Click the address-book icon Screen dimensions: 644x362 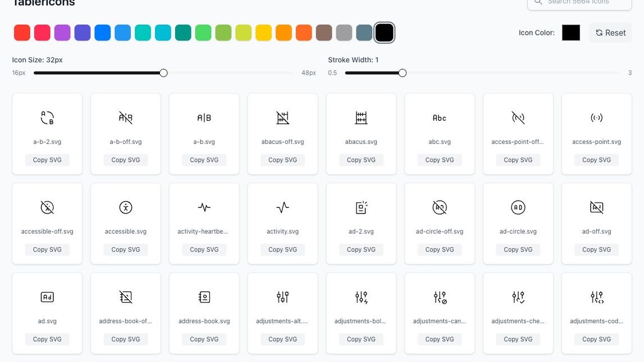[204, 297]
